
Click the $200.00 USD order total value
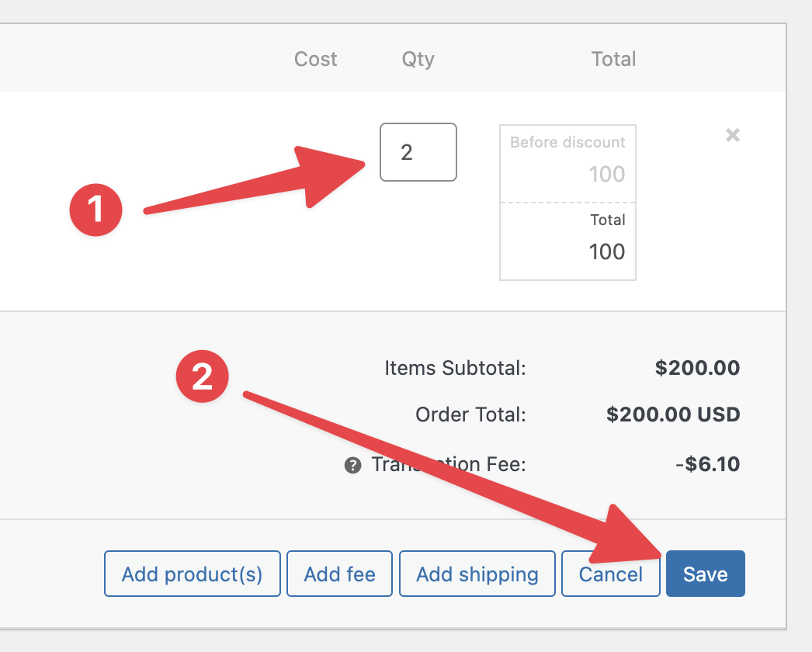click(673, 414)
